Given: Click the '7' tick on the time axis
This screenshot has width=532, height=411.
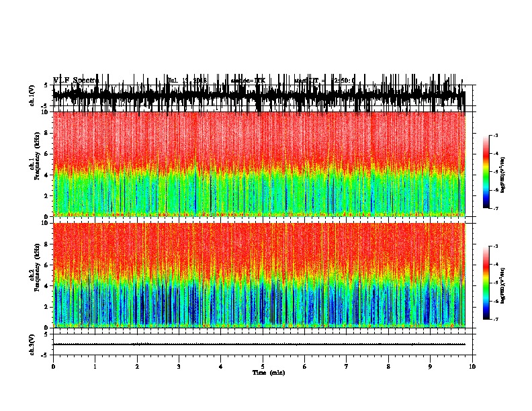Looking at the screenshot, I should [x=347, y=367].
